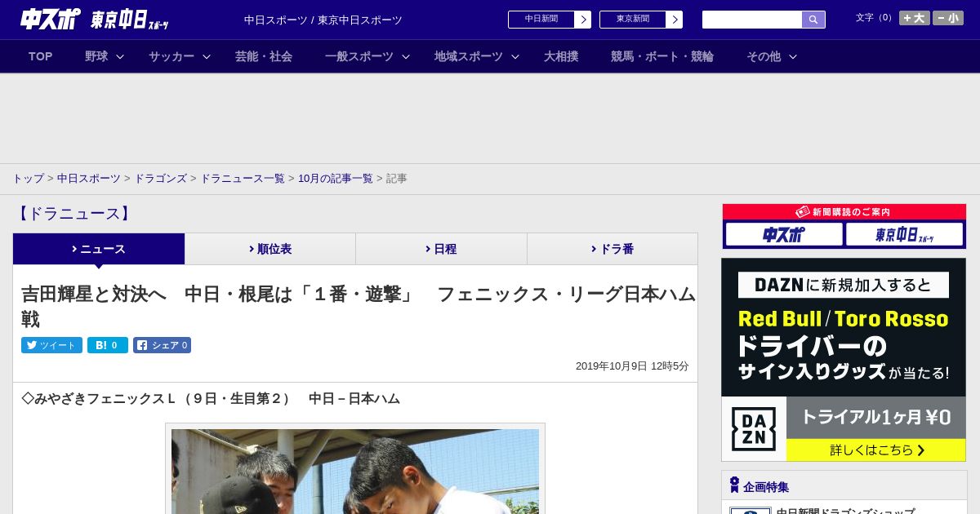Click the みやざきフェニックスL subheading text
This screenshot has width=980, height=514.
[x=211, y=399]
